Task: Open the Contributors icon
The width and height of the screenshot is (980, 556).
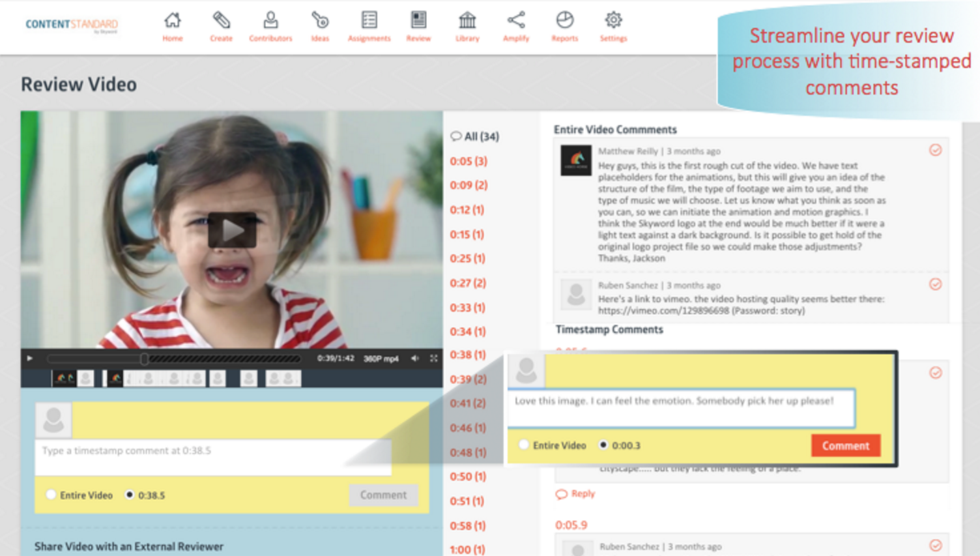Action: pyautogui.click(x=270, y=20)
